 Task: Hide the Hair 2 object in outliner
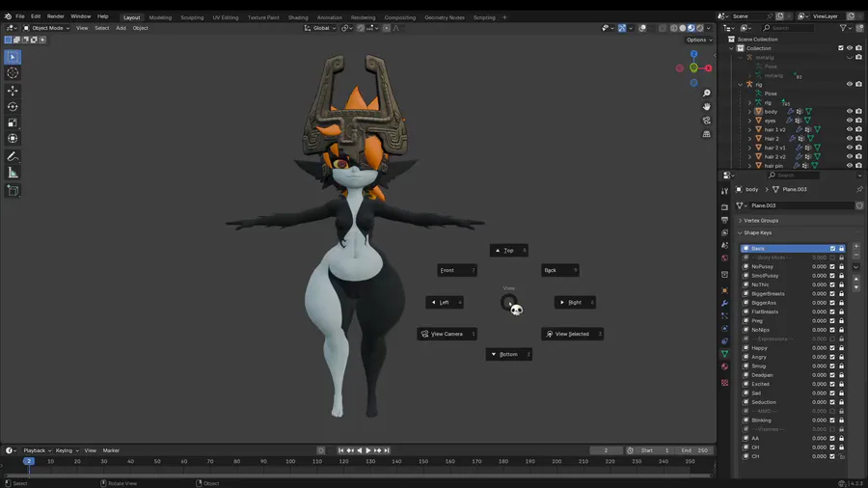click(849, 138)
